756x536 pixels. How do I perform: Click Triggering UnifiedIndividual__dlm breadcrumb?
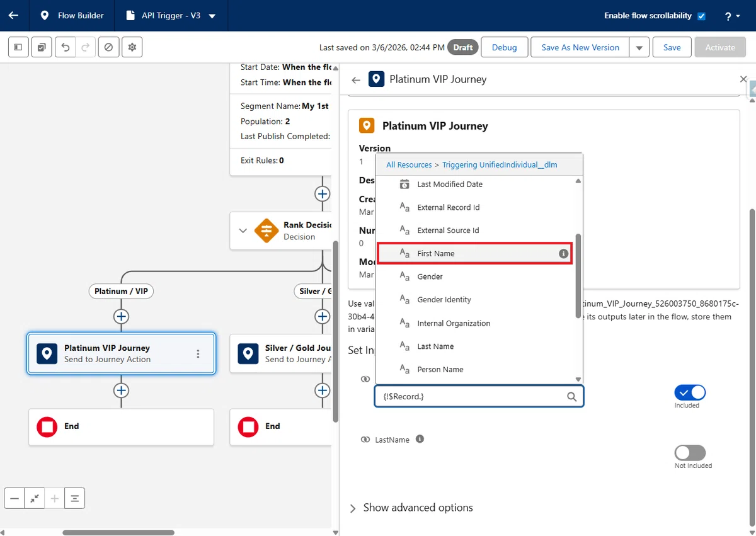[x=500, y=164]
